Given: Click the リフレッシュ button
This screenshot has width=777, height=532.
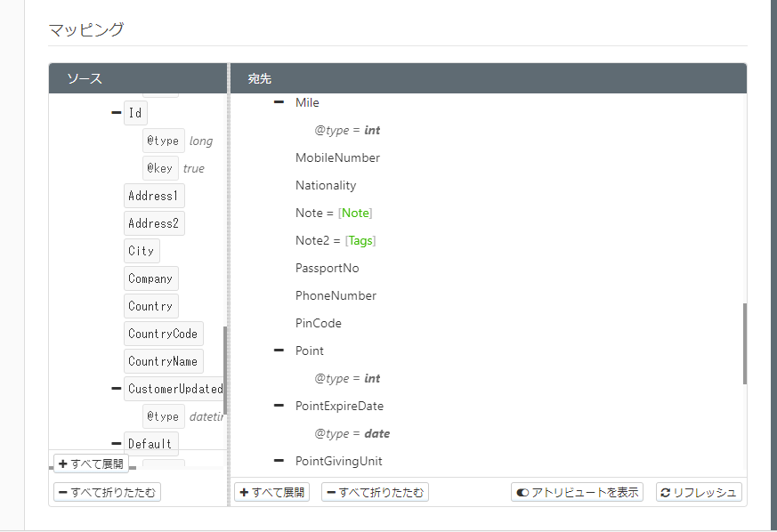Looking at the screenshot, I should pyautogui.click(x=700, y=492).
